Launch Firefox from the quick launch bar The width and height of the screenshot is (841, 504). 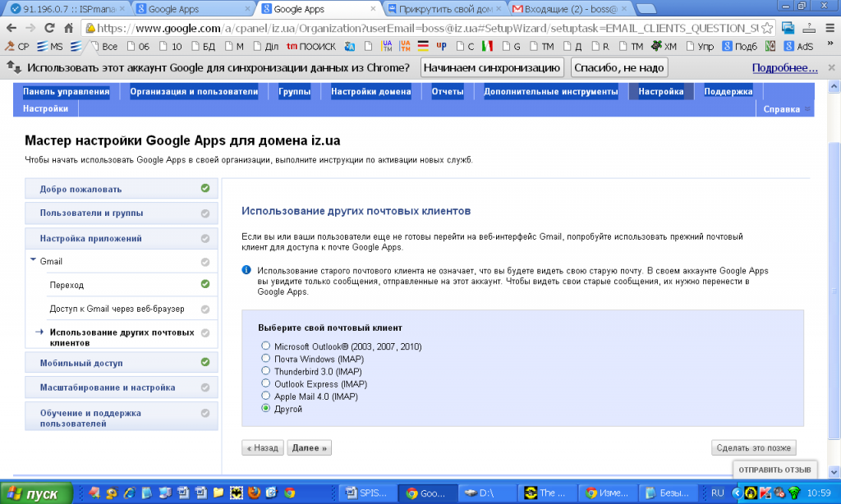[255, 493]
